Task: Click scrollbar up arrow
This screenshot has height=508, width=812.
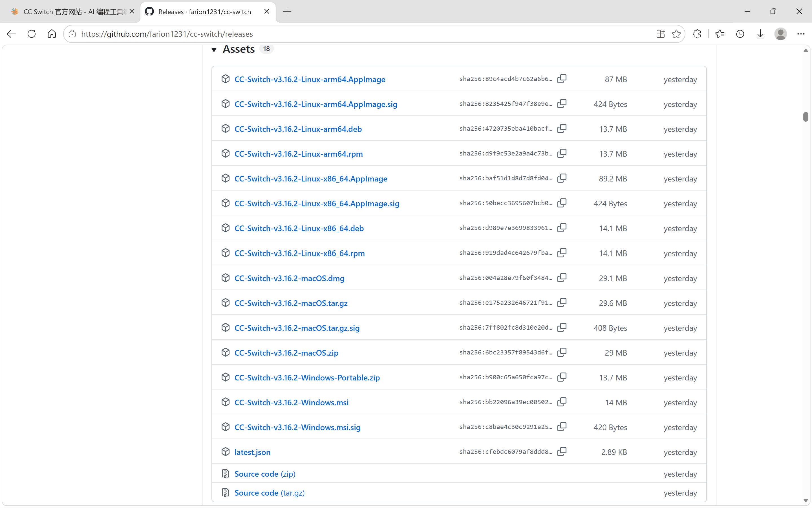Action: [806, 51]
